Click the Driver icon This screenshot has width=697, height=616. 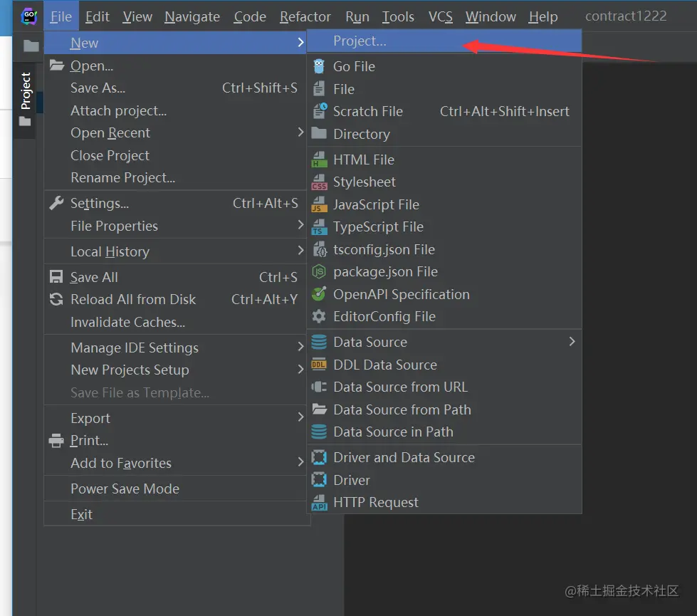(319, 479)
